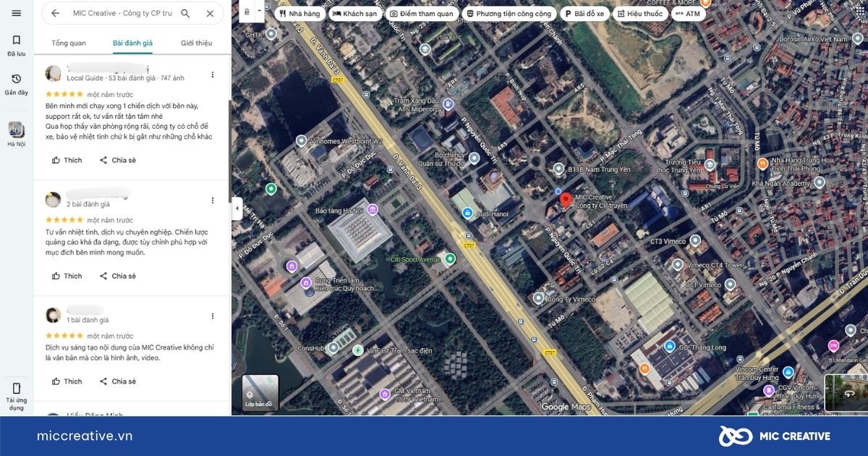Open the Lớp bản đồ layer switcher
The height and width of the screenshot is (456, 868).
click(x=260, y=393)
